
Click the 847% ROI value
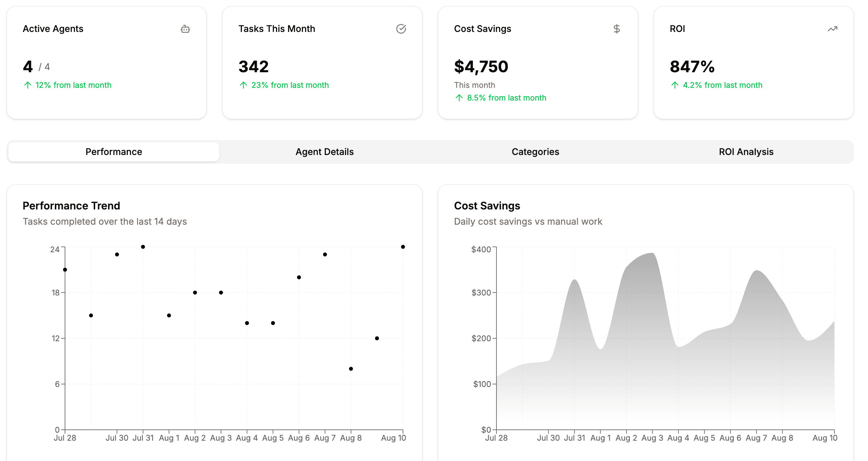click(x=691, y=66)
